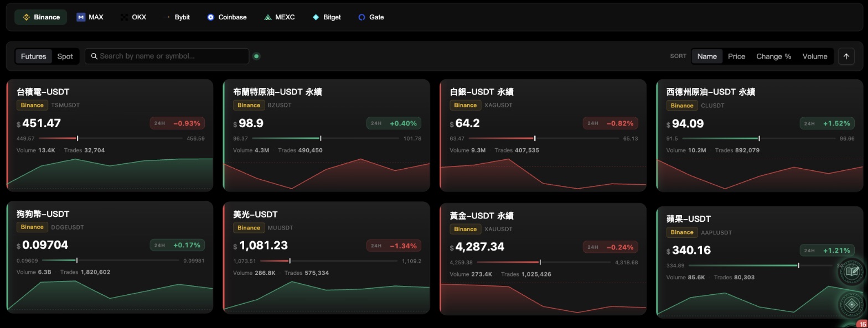
Task: Click the TSMUSDT 24H price range bar
Action: tap(111, 138)
